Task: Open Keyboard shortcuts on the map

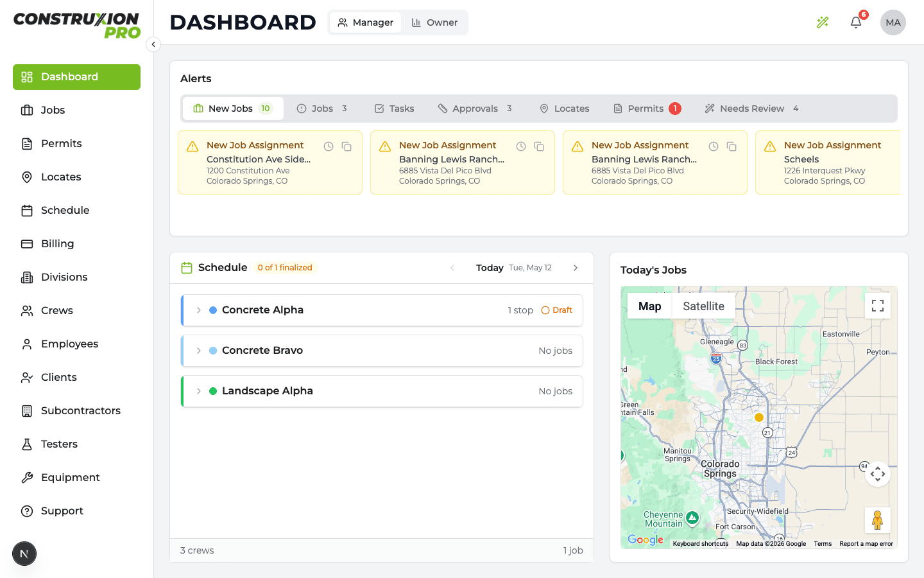Action: [x=701, y=544]
